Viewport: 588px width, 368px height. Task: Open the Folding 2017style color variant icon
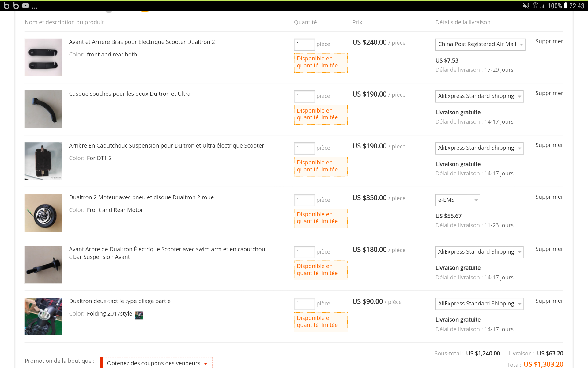(139, 315)
